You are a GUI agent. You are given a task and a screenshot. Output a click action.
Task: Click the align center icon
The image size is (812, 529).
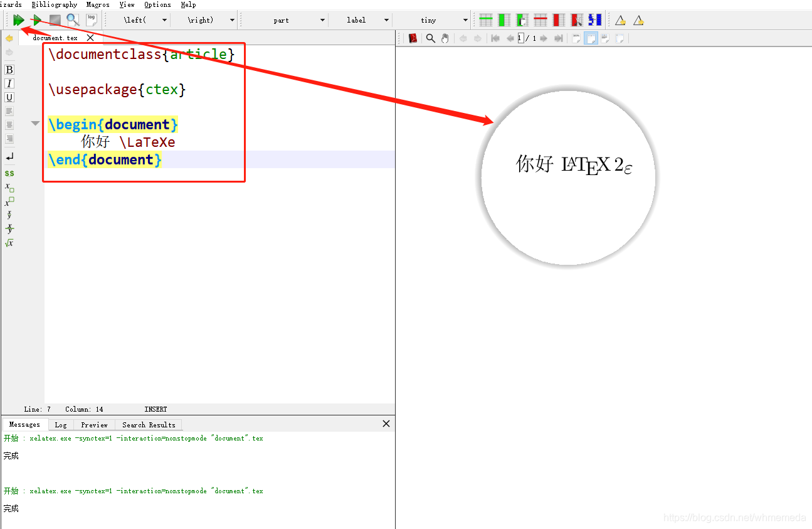tap(9, 125)
